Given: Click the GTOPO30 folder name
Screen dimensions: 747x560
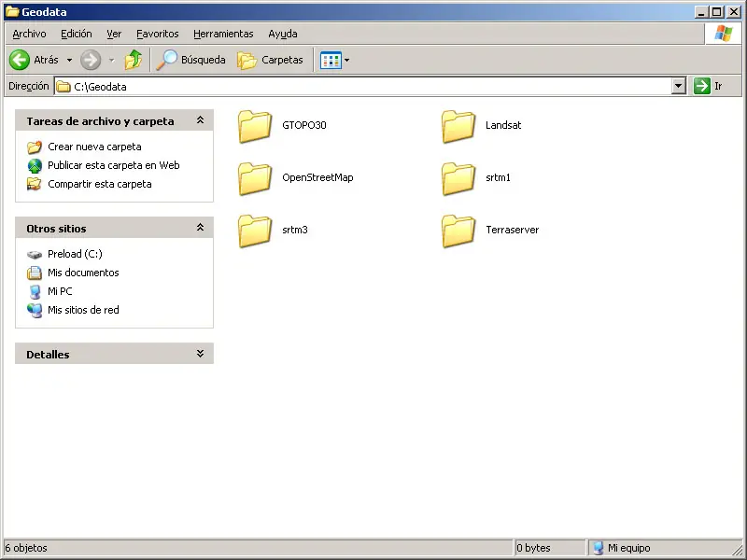Looking at the screenshot, I should click(x=304, y=125).
